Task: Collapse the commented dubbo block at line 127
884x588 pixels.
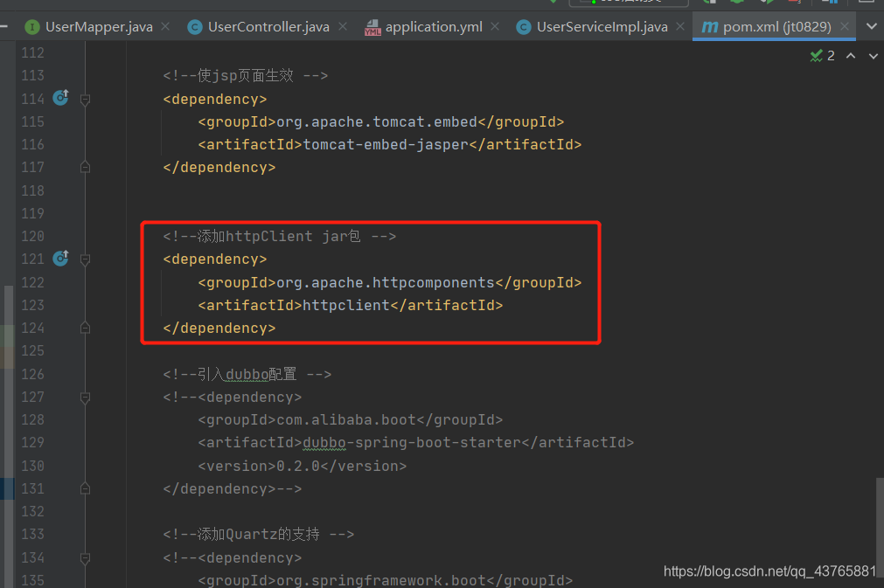Action: pyautogui.click(x=85, y=398)
